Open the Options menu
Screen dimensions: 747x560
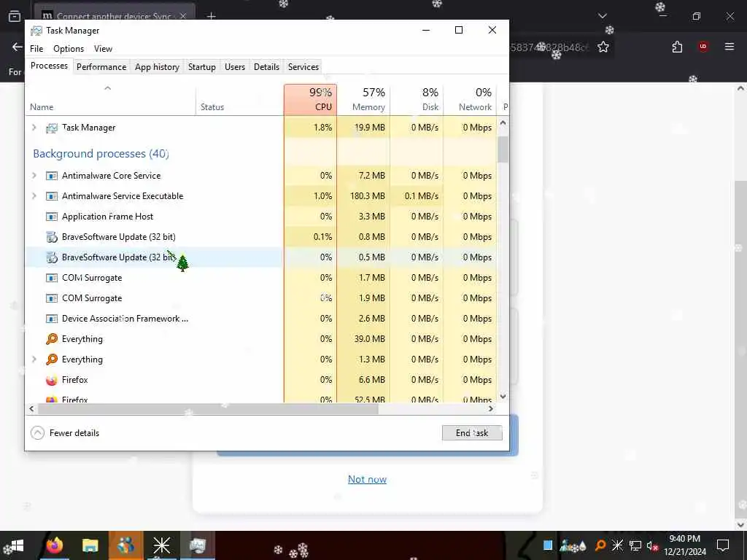tap(69, 49)
